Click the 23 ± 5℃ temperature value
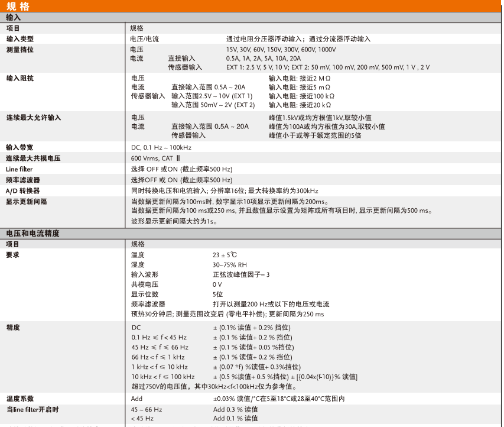The image size is (504, 427). (x=225, y=255)
